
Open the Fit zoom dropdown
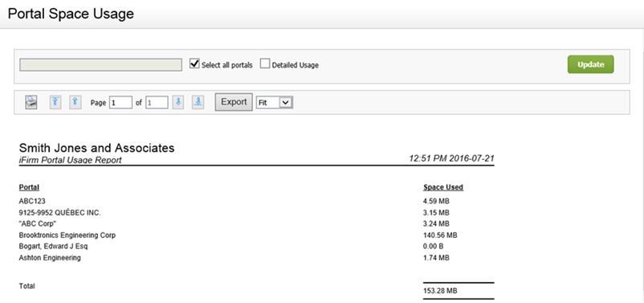click(275, 102)
